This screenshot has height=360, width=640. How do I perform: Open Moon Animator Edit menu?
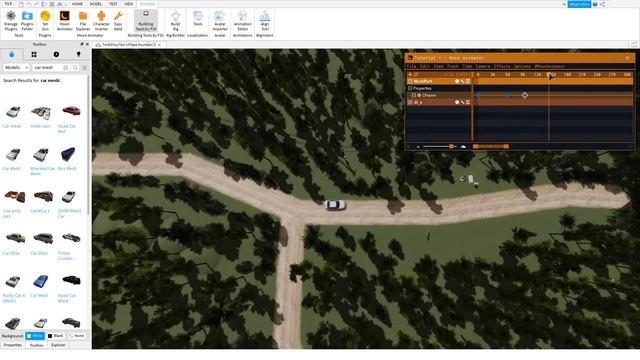(x=425, y=66)
